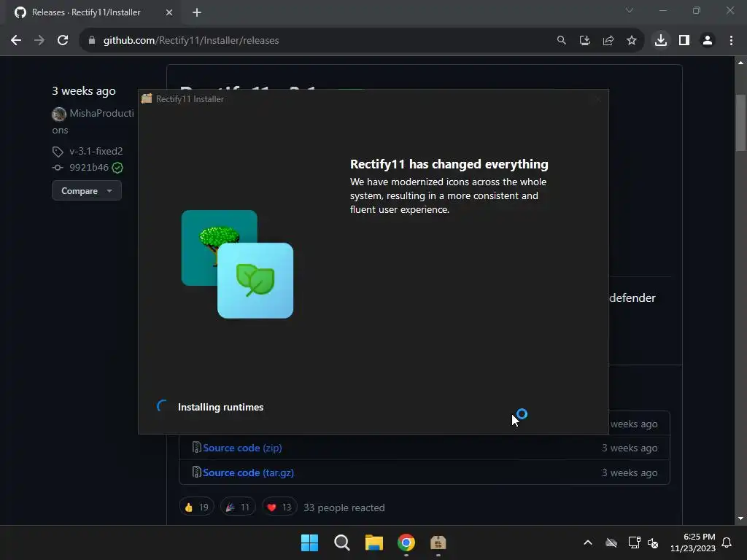747x560 pixels.
Task: Click the '3 weeks ago' release date
Action: pos(84,91)
